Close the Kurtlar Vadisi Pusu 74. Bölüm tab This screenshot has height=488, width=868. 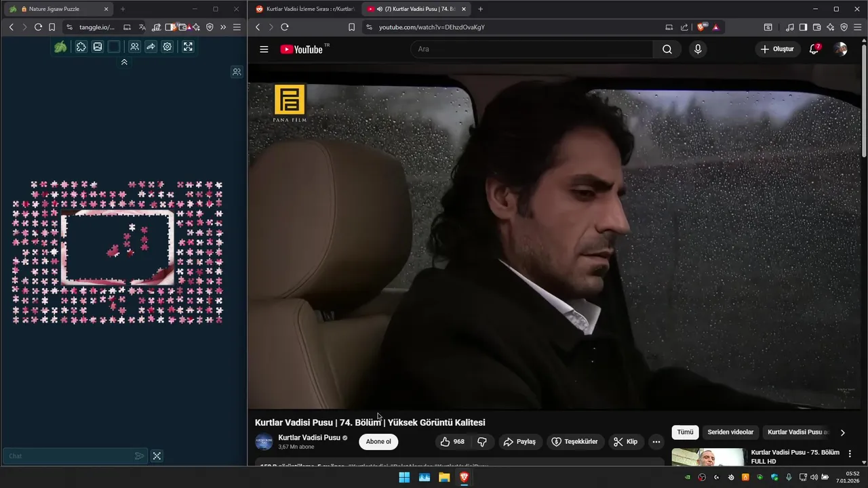pos(464,9)
